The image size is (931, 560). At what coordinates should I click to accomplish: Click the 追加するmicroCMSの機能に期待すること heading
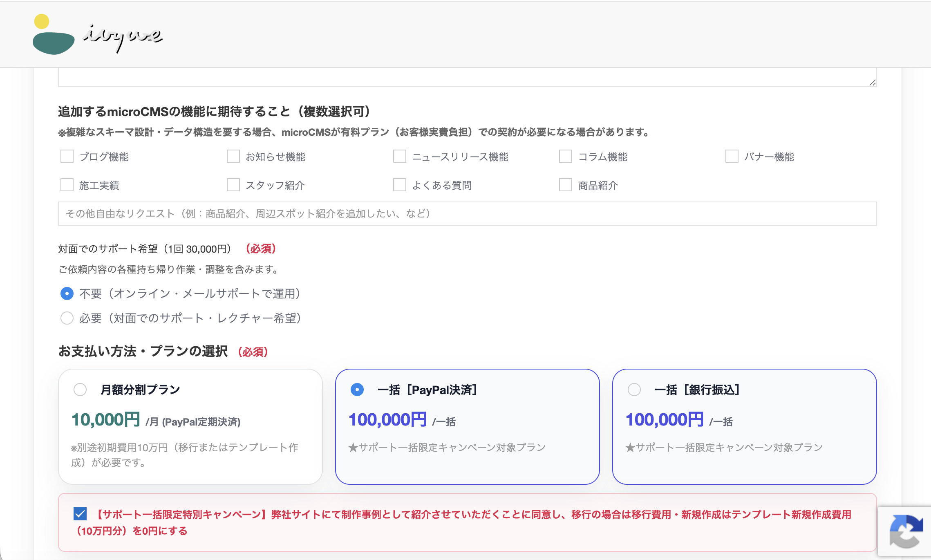pyautogui.click(x=215, y=111)
